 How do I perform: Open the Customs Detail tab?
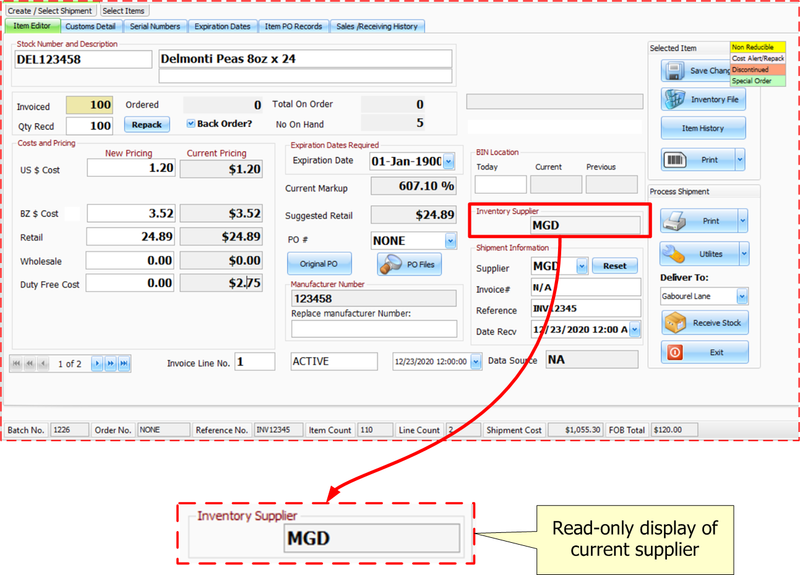pyautogui.click(x=91, y=26)
